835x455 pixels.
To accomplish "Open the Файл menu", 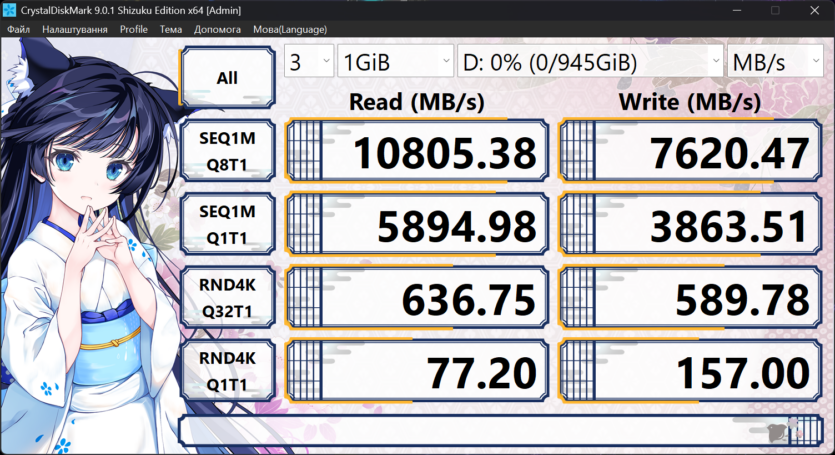I will (x=18, y=29).
